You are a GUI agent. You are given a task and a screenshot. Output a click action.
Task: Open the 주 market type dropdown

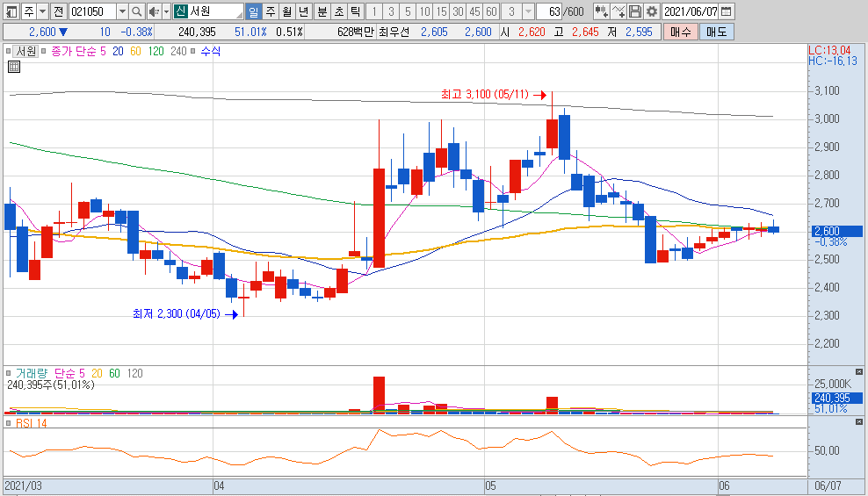pyautogui.click(x=42, y=11)
